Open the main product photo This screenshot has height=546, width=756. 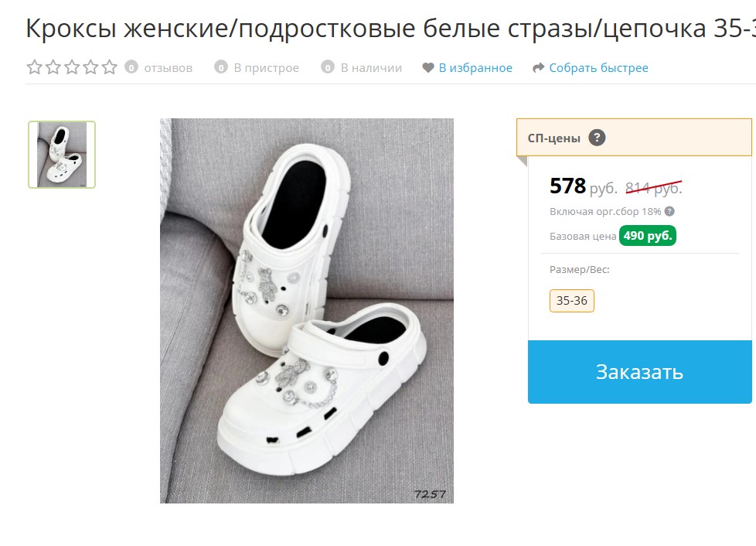pyautogui.click(x=307, y=311)
